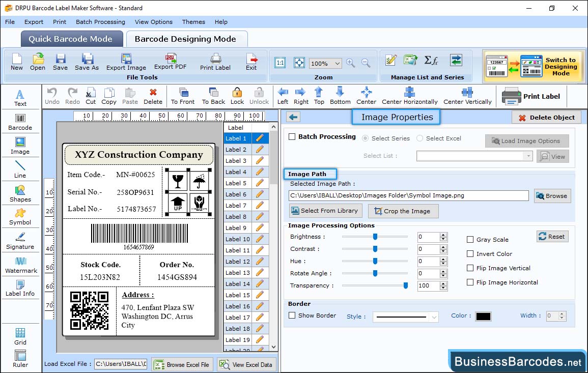The height and width of the screenshot is (373, 588).
Task: Click the Delete toolbar icon
Action: coord(153,96)
